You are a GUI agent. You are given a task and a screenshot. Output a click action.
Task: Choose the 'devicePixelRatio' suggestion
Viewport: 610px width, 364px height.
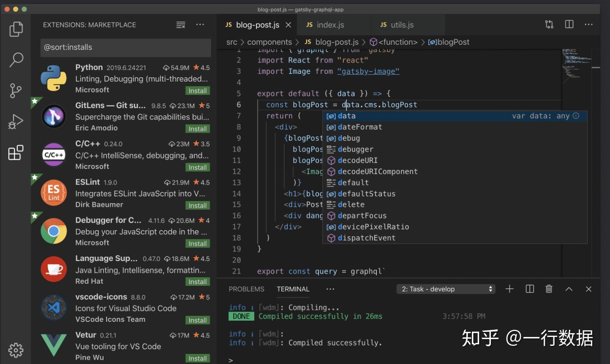(455, 226)
